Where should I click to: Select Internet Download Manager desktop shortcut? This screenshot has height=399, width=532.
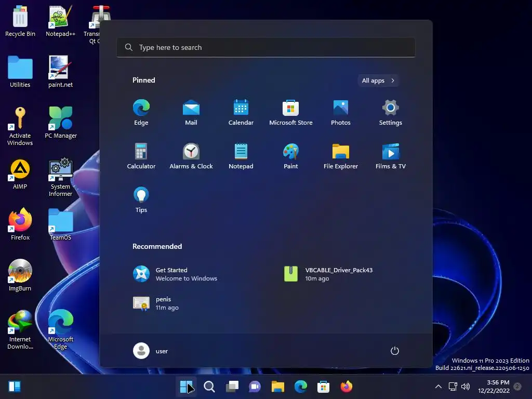(20, 329)
